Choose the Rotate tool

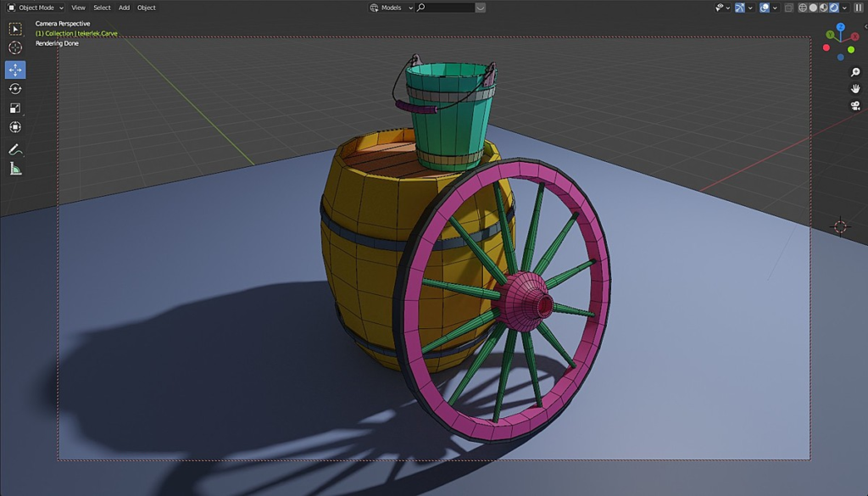[x=15, y=88]
